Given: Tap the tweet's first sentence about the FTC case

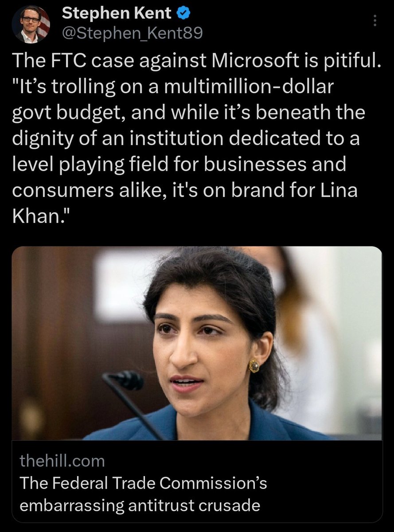Looking at the screenshot, I should [196, 61].
